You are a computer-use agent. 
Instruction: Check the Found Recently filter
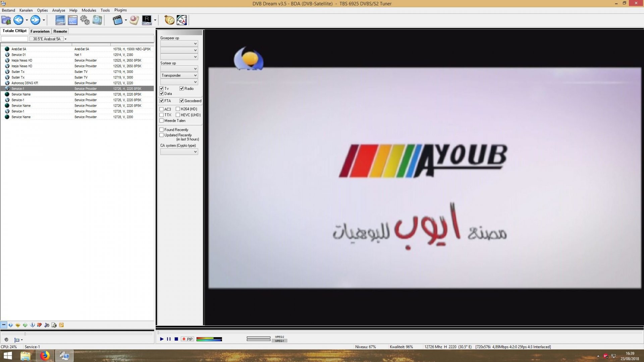[162, 130]
